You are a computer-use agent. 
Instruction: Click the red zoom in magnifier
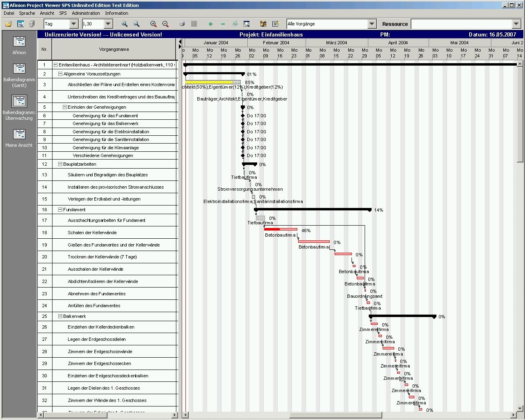(x=153, y=24)
